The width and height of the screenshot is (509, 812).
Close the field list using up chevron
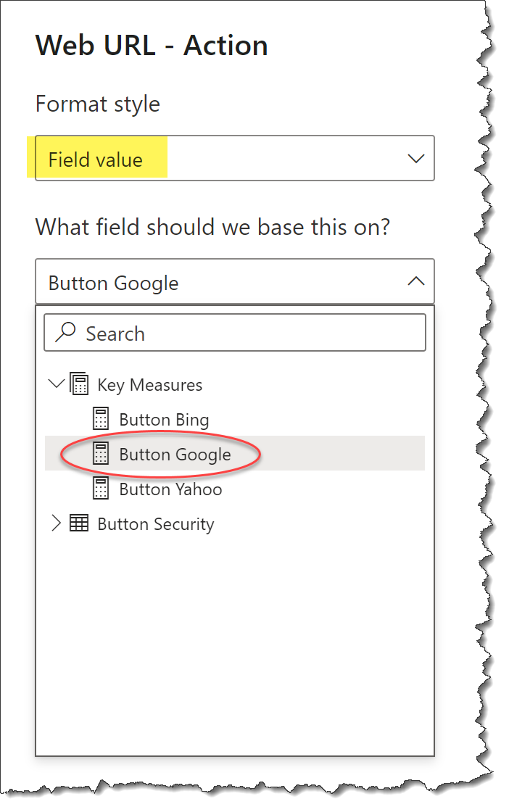pyautogui.click(x=416, y=281)
